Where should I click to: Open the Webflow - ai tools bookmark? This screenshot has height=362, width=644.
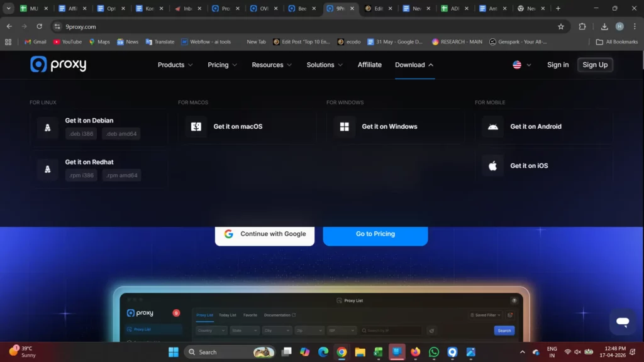pos(206,42)
